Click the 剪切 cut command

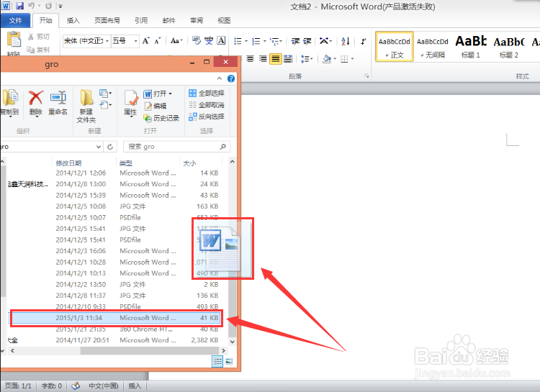pos(39,37)
